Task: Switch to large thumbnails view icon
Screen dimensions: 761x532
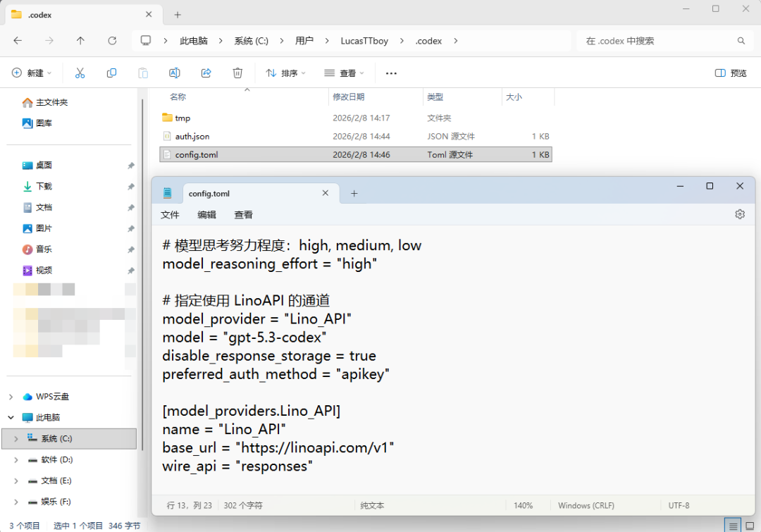Action: (750, 526)
